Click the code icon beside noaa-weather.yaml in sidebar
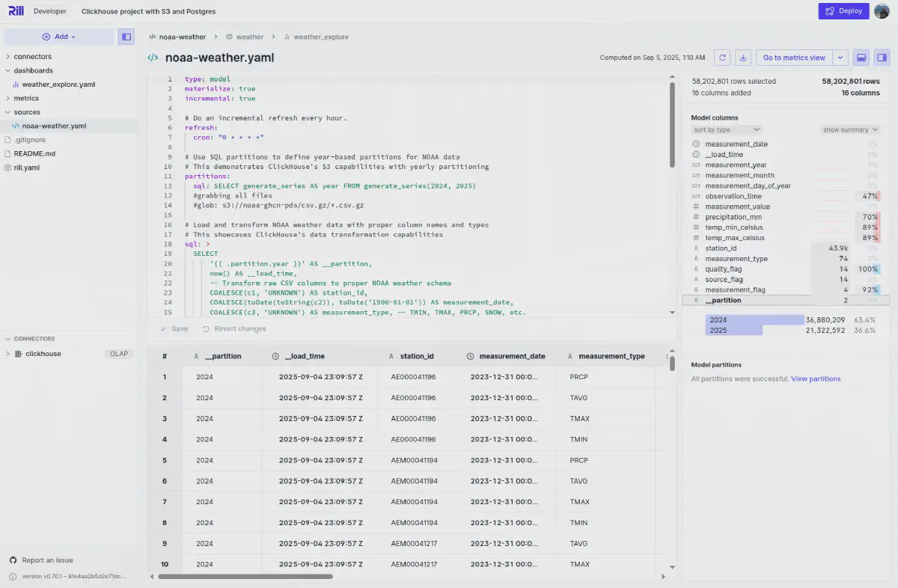 click(16, 126)
